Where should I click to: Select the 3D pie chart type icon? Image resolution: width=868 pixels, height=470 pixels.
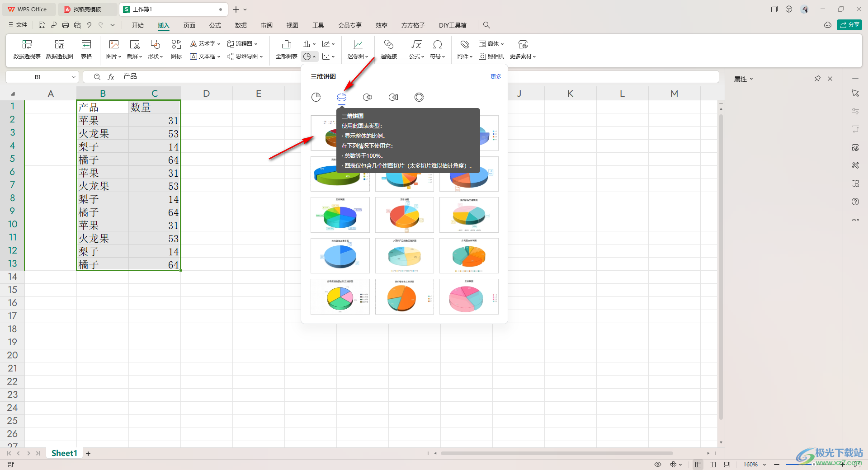[342, 97]
